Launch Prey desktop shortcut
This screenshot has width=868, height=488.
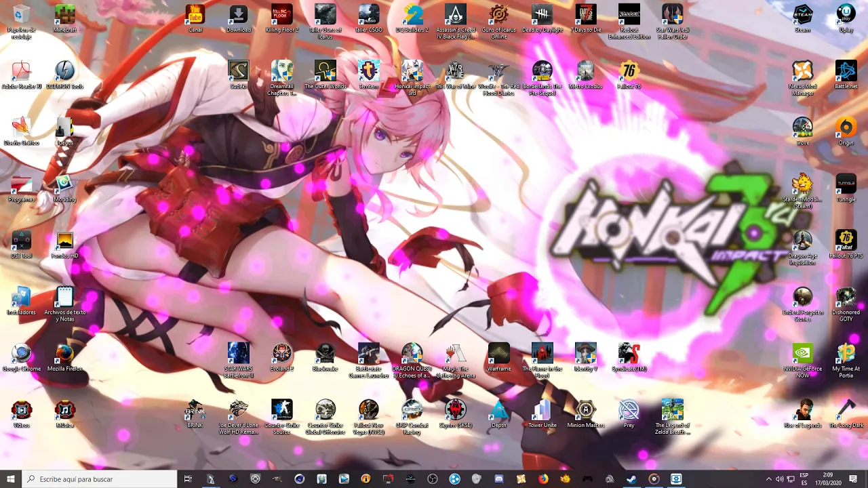point(629,413)
